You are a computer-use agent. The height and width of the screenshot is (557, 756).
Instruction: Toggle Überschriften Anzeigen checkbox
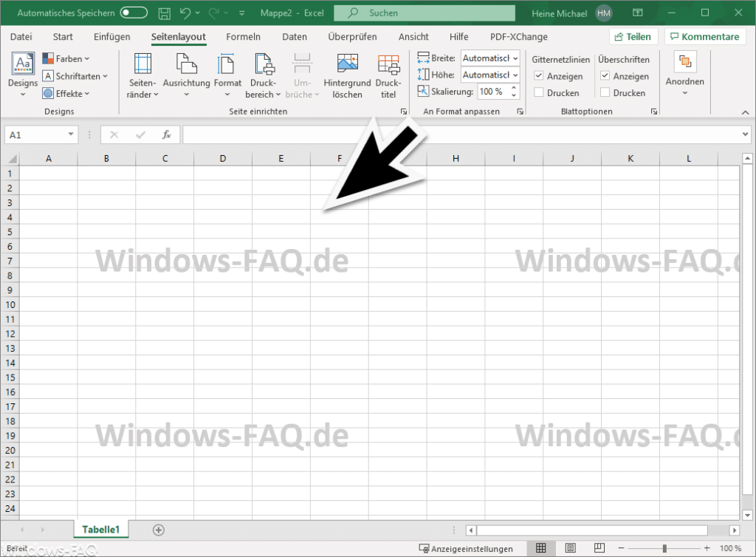point(605,76)
